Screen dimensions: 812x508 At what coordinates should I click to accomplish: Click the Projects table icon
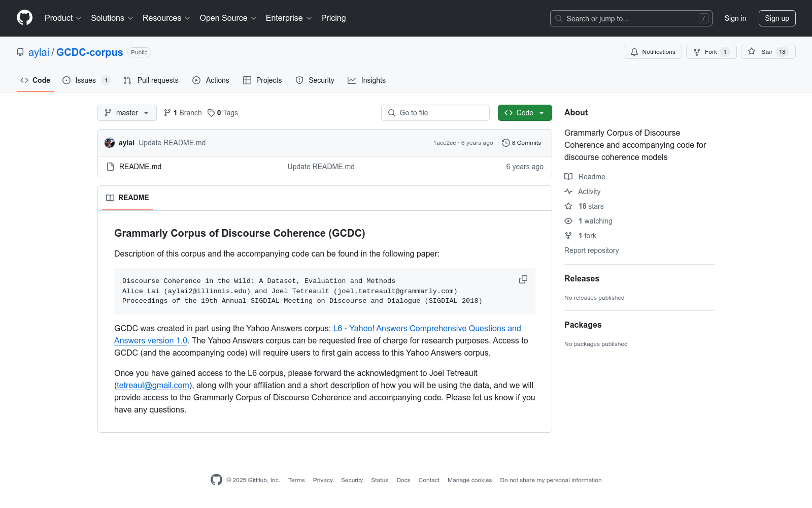pos(247,80)
